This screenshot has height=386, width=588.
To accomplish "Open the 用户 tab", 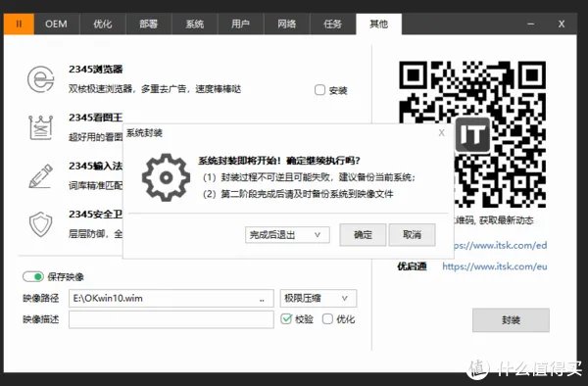I will click(x=241, y=24).
